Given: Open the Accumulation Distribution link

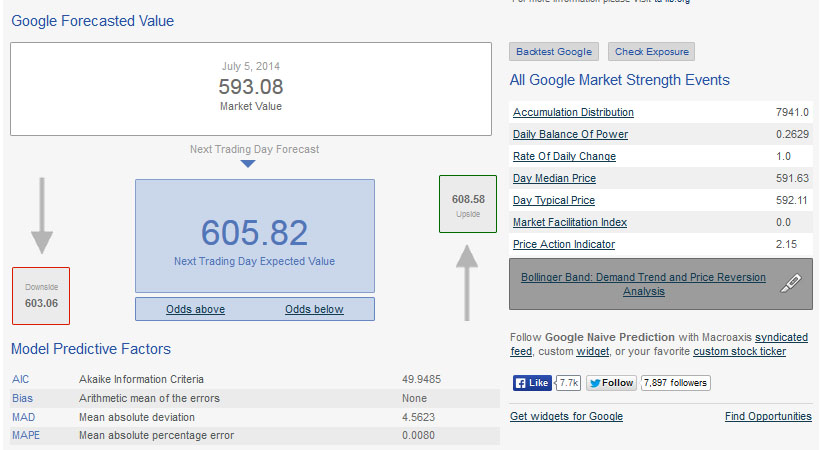Looking at the screenshot, I should 573,112.
